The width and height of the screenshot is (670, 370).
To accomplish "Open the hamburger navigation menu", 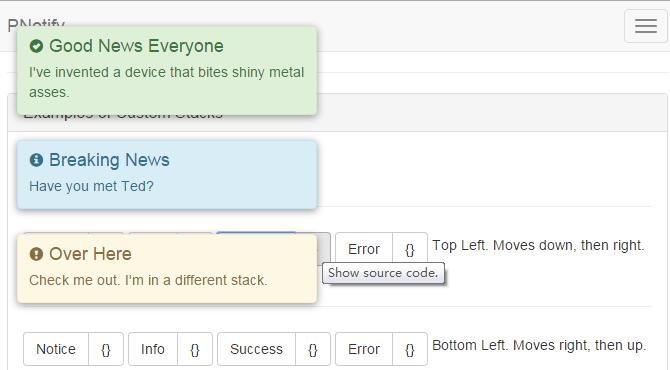I will point(646,26).
